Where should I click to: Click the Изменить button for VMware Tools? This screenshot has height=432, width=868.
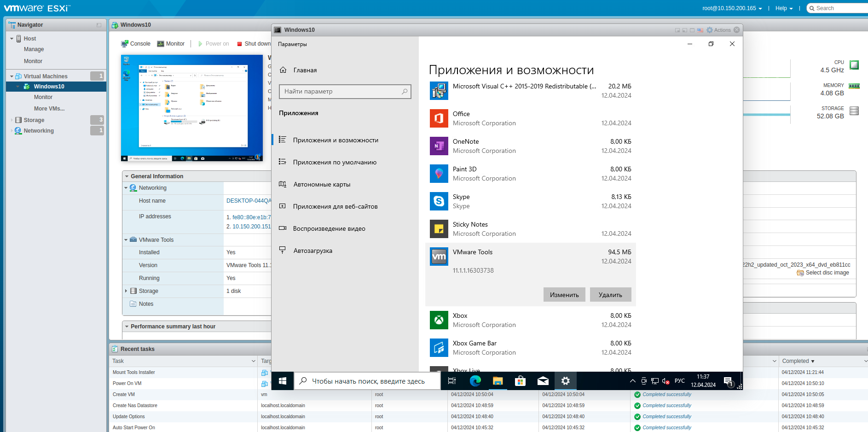tap(564, 295)
